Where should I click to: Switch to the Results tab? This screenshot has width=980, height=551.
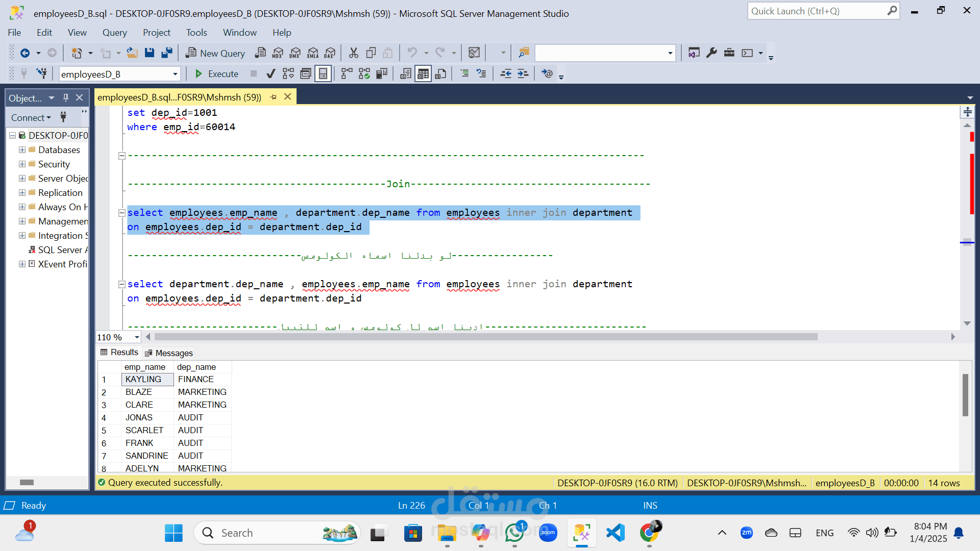(119, 353)
